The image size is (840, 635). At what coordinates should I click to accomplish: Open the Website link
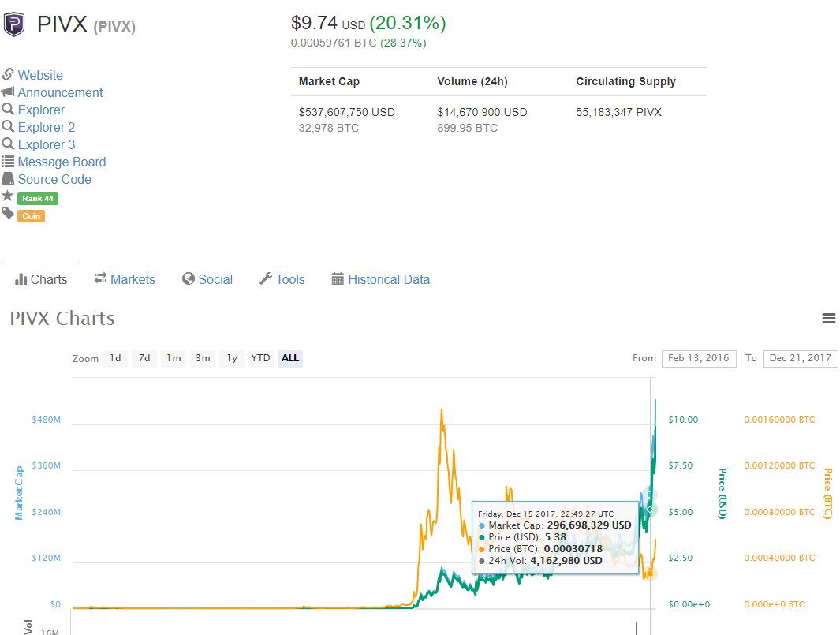(40, 75)
